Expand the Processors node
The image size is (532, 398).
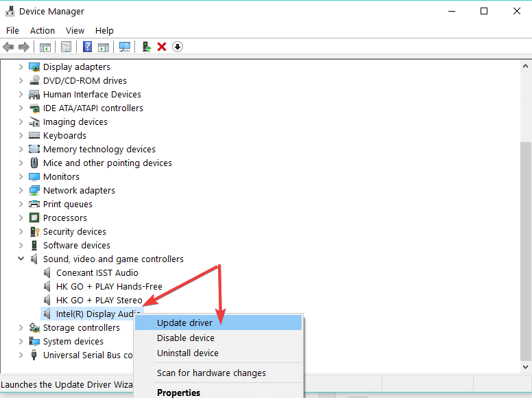pos(21,218)
